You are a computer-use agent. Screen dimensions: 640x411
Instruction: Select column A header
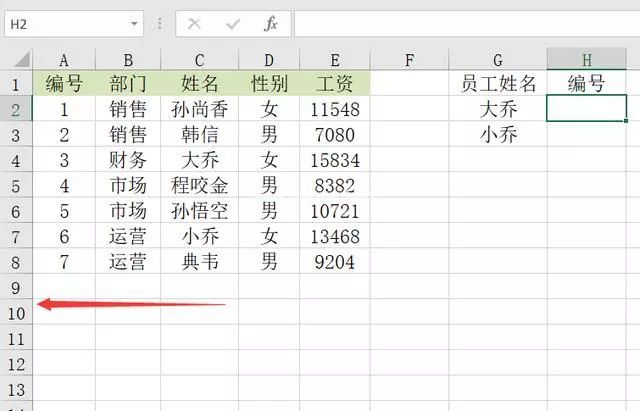coord(64,60)
